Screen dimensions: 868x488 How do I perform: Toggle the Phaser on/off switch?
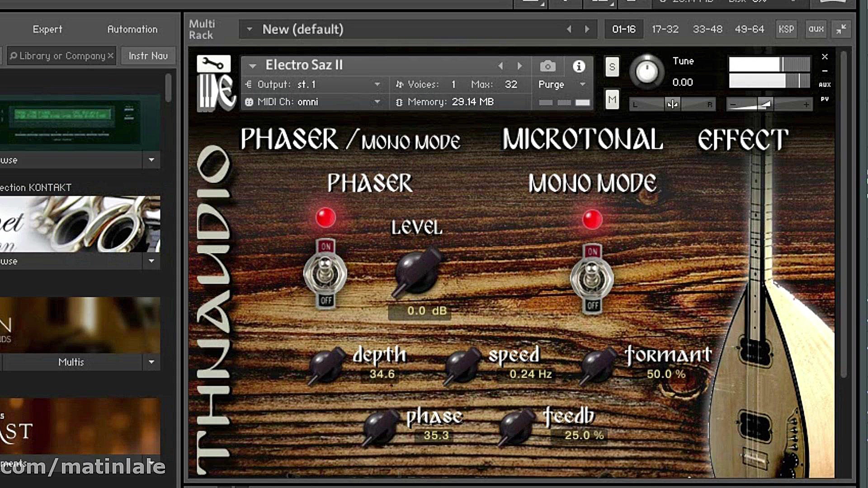point(325,273)
